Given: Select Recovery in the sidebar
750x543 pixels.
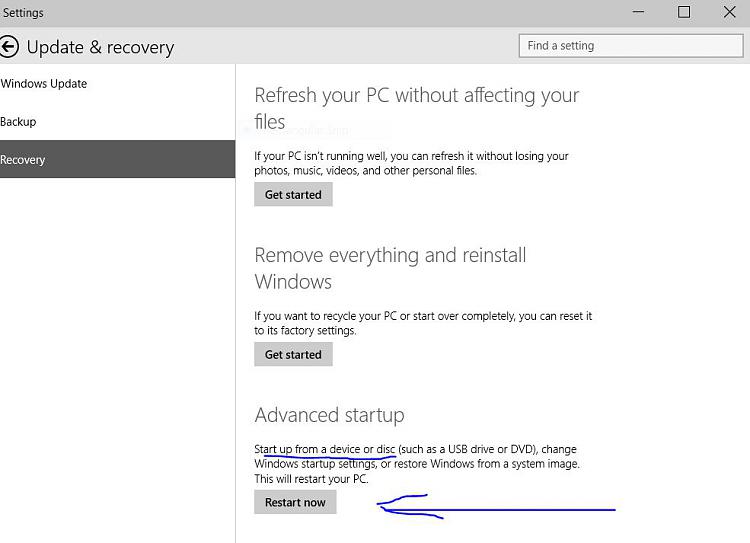Looking at the screenshot, I should tap(117, 159).
